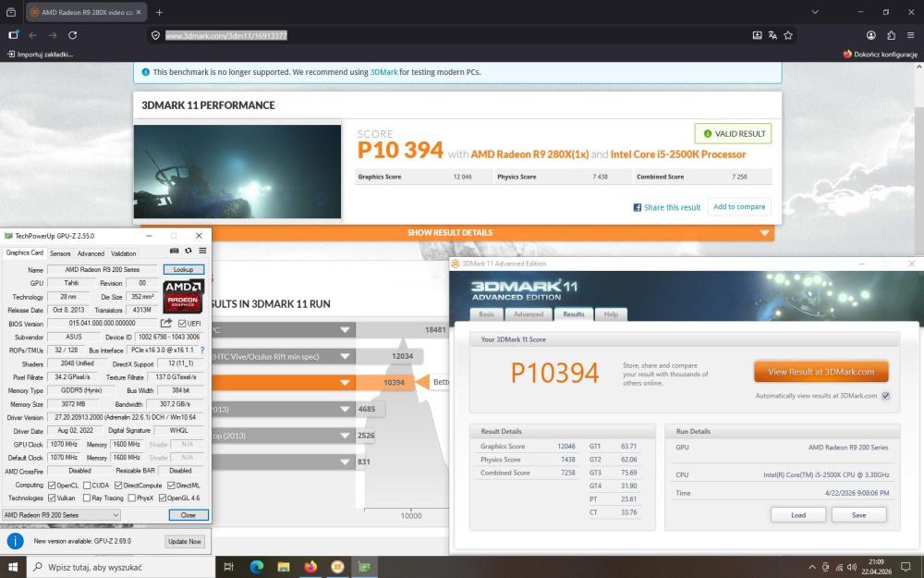Open Microsoft Edge from the taskbar
The width and height of the screenshot is (924, 578).
(256, 567)
